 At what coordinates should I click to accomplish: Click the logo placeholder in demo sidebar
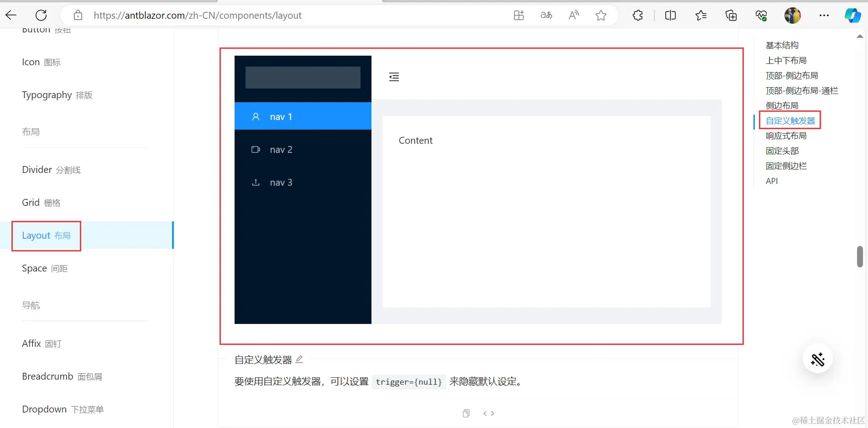pos(303,78)
